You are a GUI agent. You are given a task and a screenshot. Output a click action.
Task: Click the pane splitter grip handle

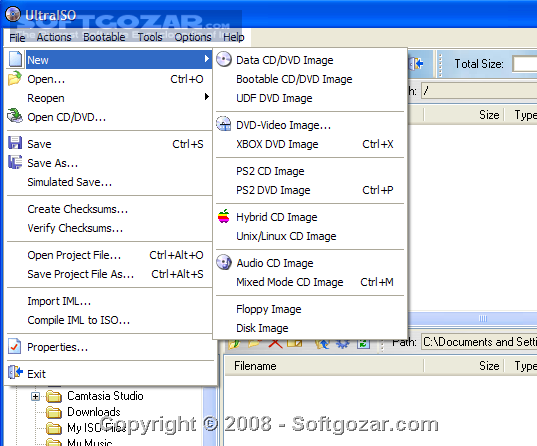[x=483, y=319]
